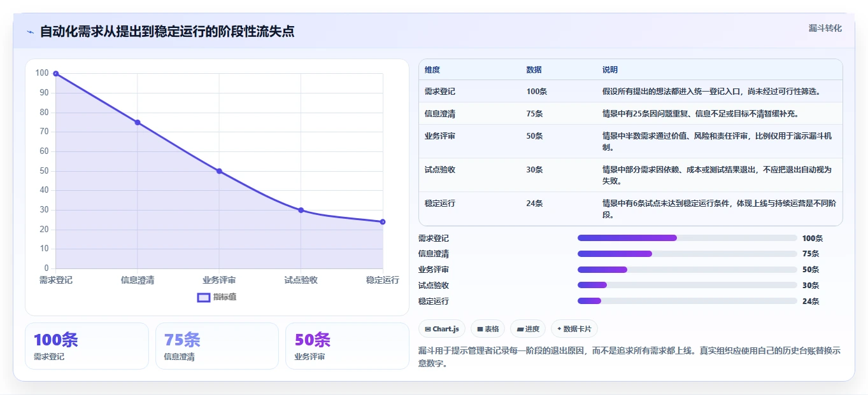Click the 表格 chip
This screenshot has height=395, width=868.
point(487,329)
